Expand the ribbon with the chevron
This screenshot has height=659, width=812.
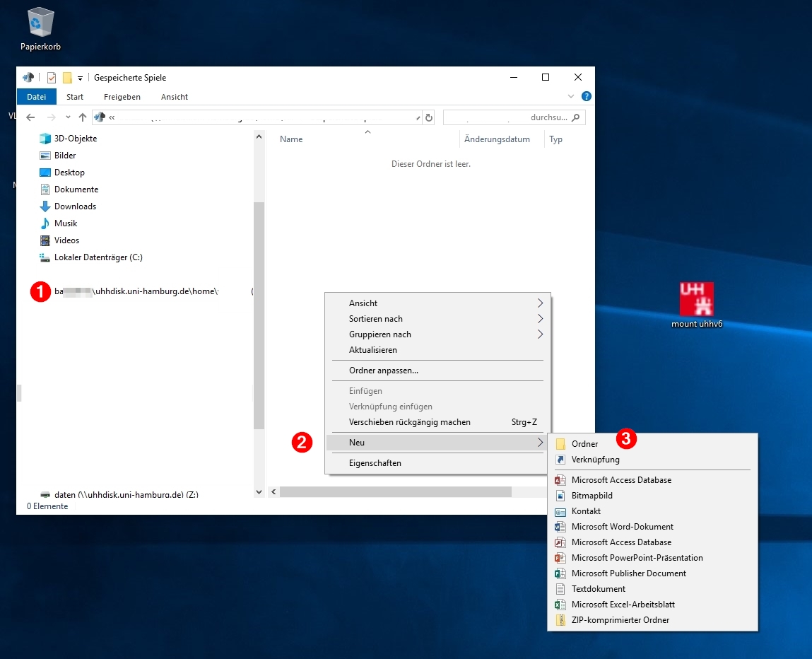click(571, 97)
